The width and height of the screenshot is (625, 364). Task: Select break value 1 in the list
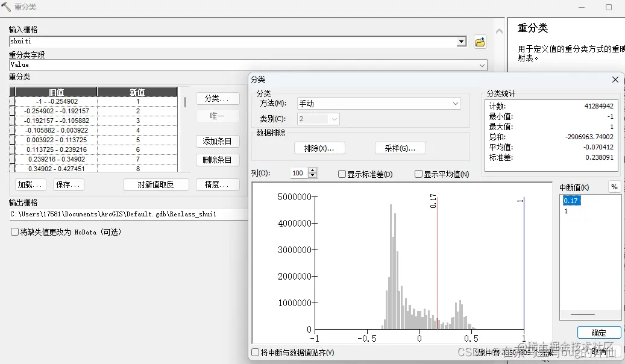click(566, 211)
